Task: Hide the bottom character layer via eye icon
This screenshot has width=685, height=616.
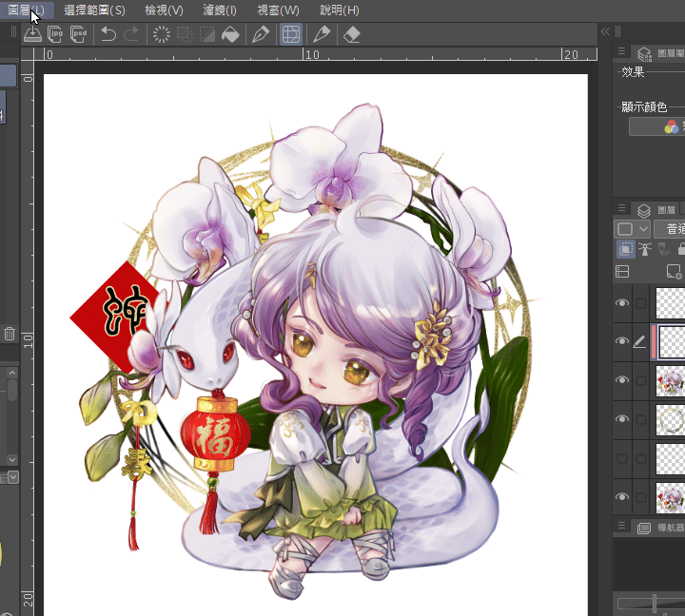Action: (622, 497)
